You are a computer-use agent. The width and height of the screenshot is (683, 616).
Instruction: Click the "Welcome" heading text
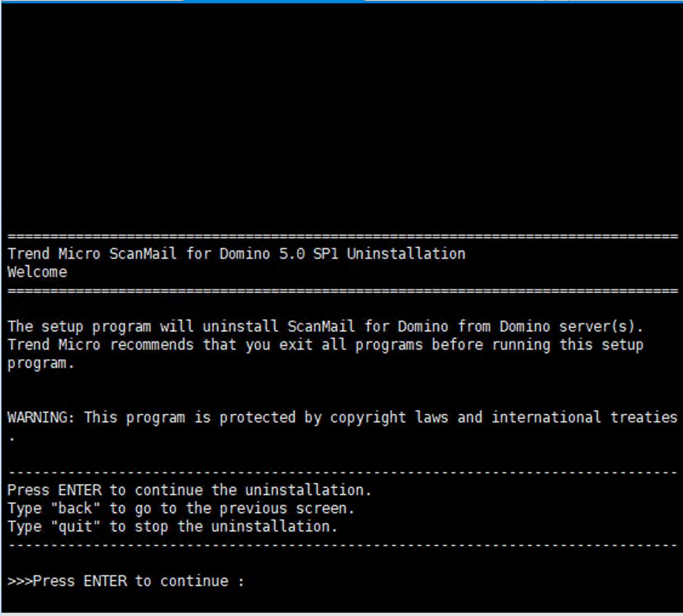pos(37,272)
